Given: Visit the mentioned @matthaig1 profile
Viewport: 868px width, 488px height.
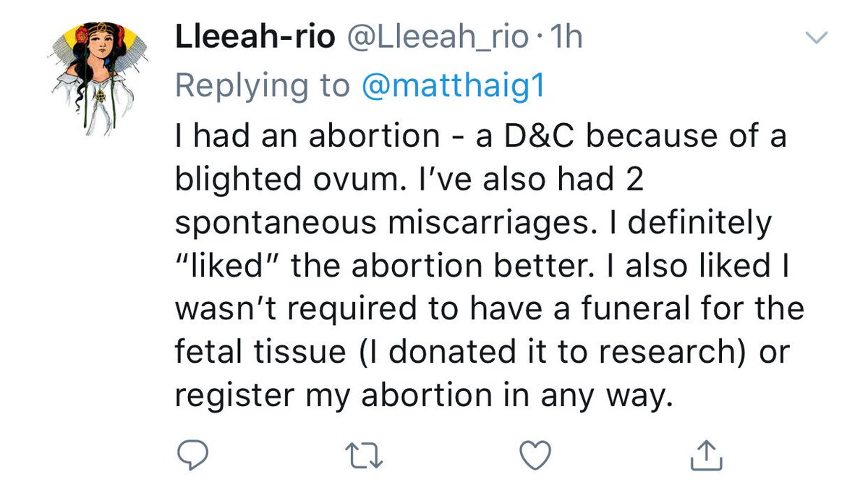Looking at the screenshot, I should tap(455, 86).
